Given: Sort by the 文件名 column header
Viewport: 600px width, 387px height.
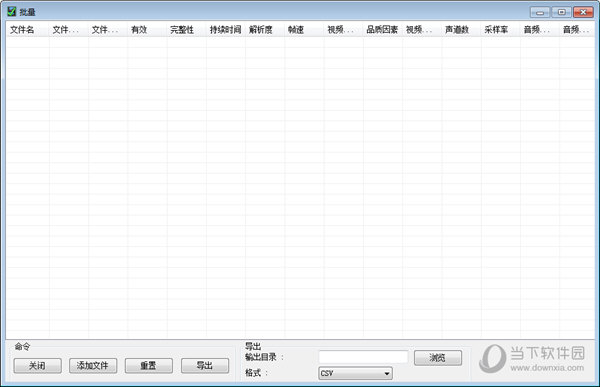Looking at the screenshot, I should pos(28,29).
